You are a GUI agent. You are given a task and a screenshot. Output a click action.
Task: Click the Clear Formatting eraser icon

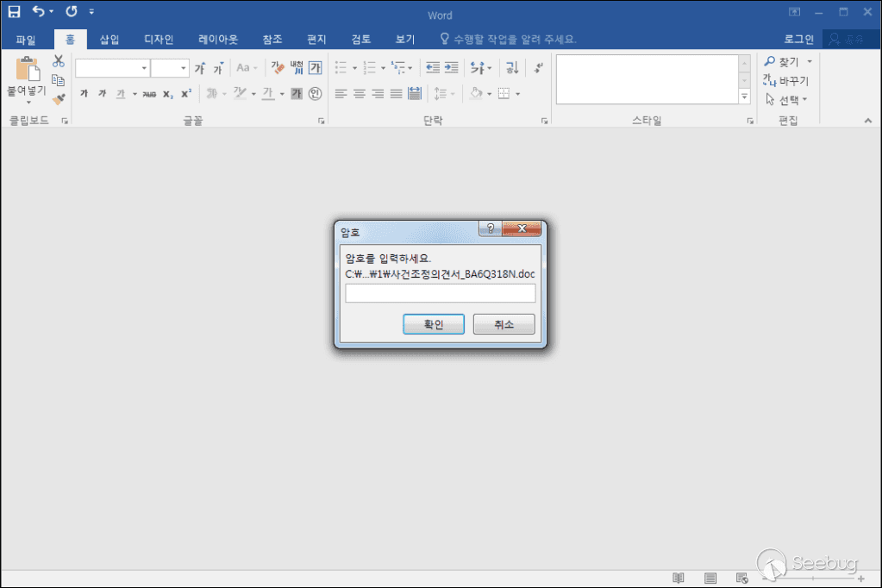(x=278, y=67)
